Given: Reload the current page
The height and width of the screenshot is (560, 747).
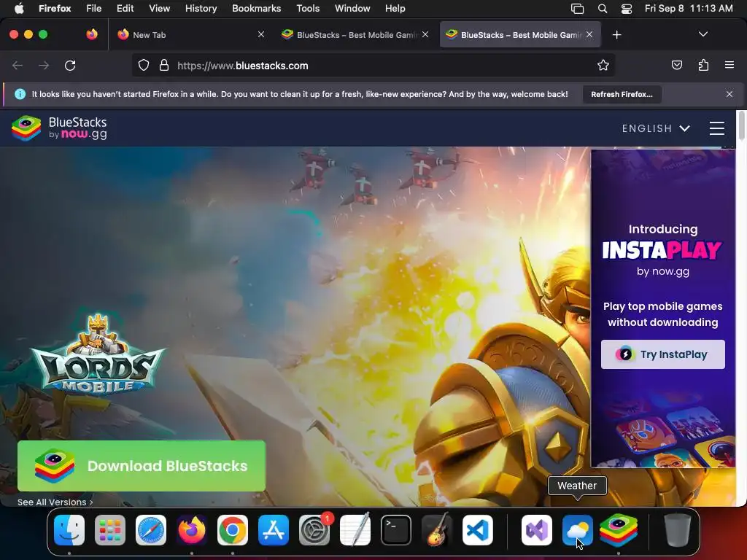Looking at the screenshot, I should click(x=70, y=65).
